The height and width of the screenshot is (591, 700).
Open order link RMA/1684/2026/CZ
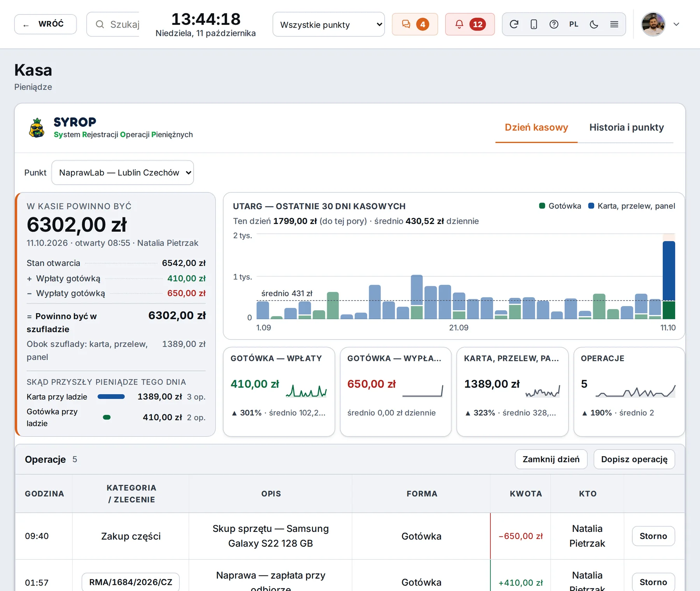131,582
